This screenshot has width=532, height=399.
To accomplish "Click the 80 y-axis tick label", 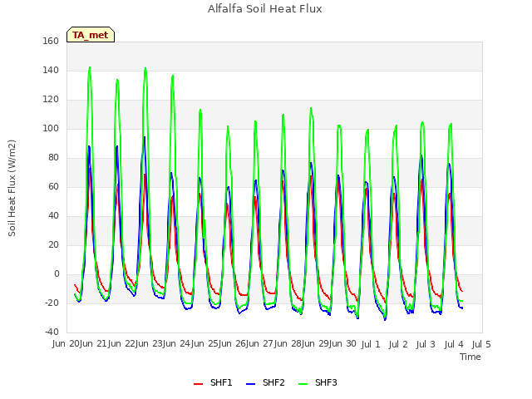I will tap(53, 157).
